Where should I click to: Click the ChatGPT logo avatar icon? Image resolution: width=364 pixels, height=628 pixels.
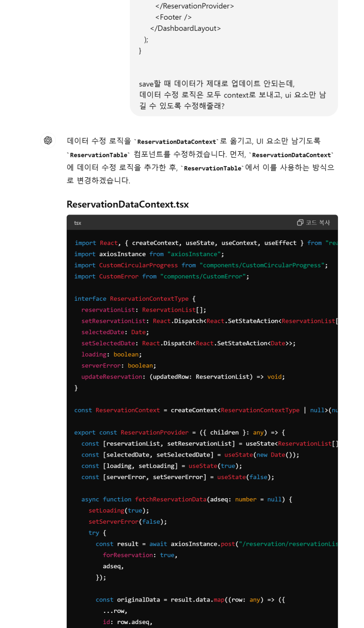click(x=48, y=141)
